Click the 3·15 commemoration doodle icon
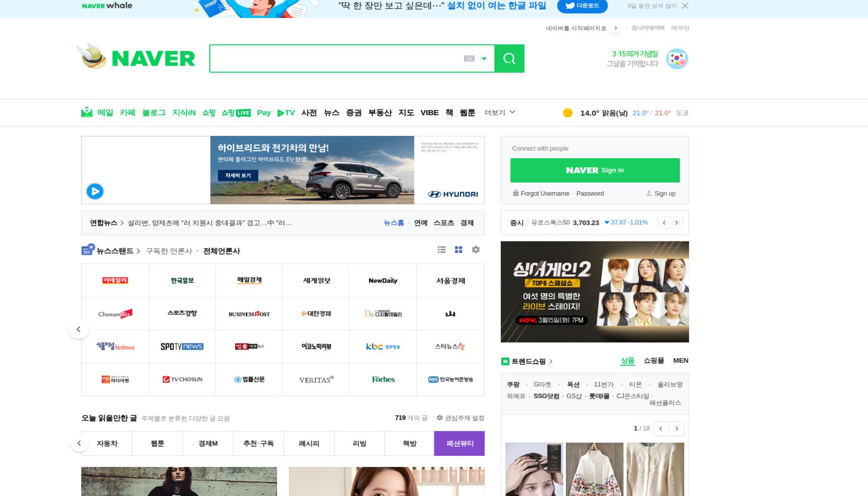Viewport: 868px width, 496px height. [677, 59]
